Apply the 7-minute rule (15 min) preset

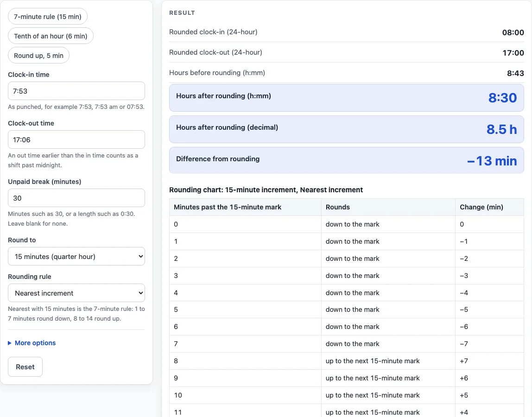47,17
